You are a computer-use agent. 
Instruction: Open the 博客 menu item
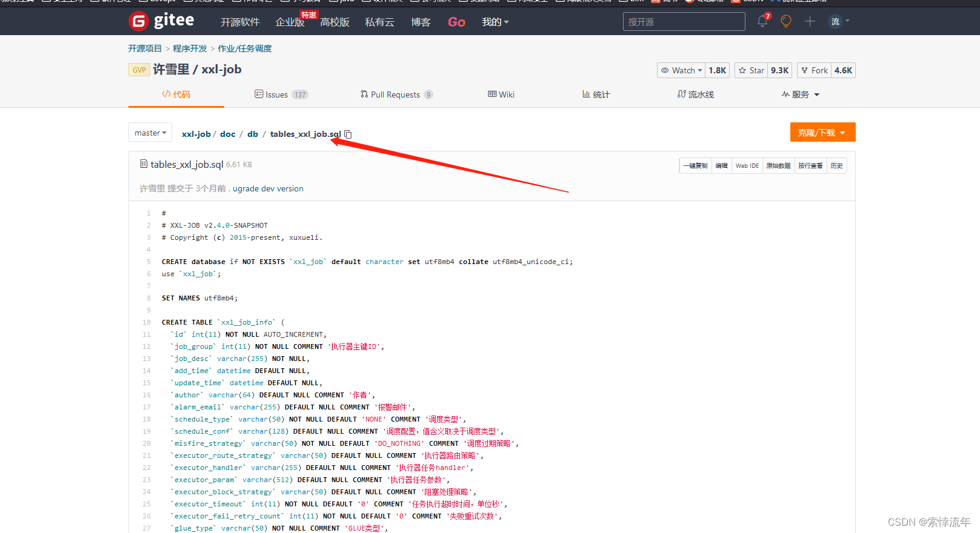[421, 22]
